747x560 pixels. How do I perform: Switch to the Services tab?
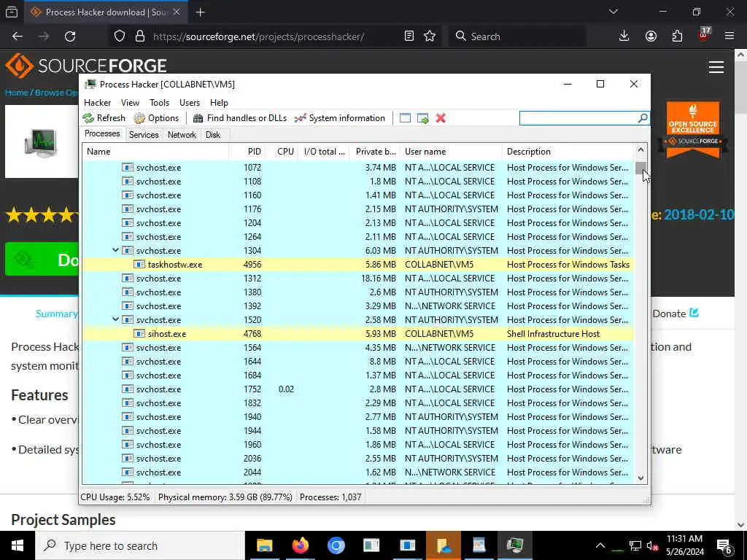pyautogui.click(x=144, y=135)
